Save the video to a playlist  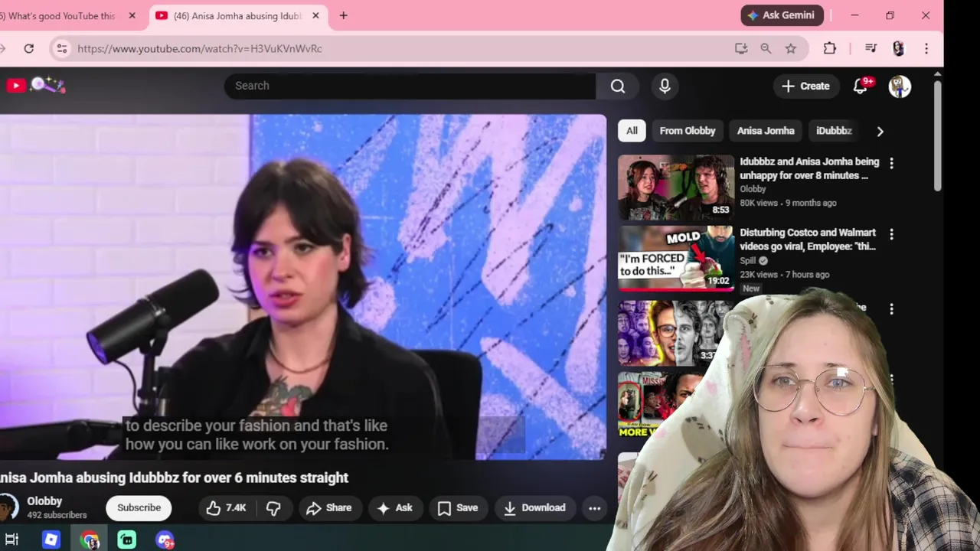458,507
